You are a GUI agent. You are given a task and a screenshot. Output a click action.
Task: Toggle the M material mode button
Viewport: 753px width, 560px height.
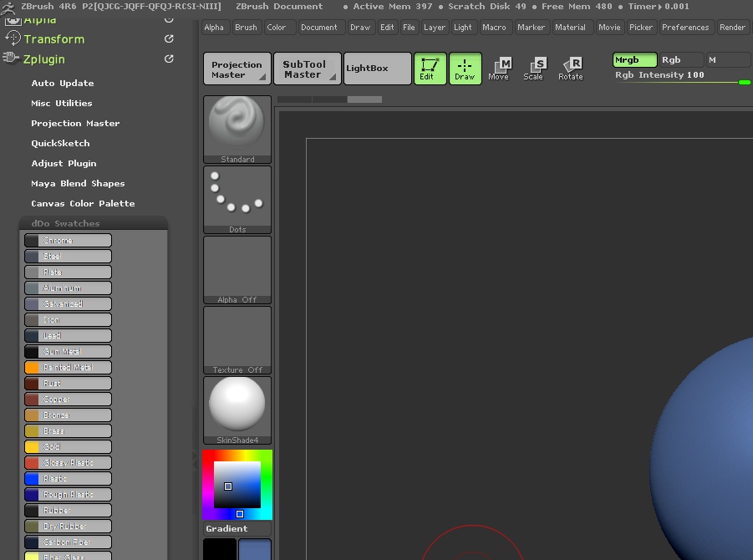click(727, 60)
